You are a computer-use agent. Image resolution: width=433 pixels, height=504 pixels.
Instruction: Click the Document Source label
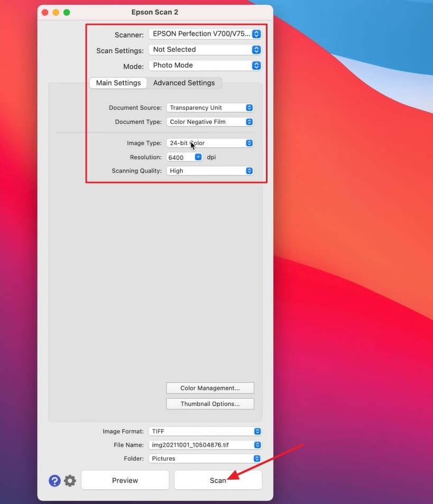(x=135, y=108)
